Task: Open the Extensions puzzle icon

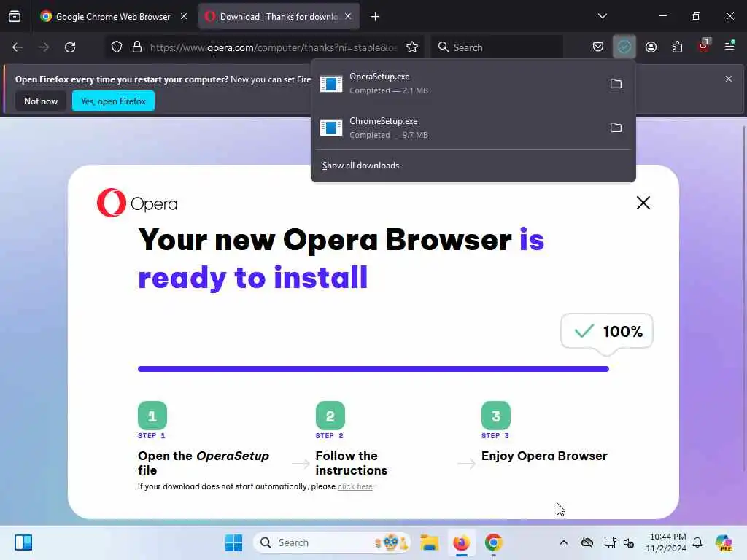Action: pos(677,47)
